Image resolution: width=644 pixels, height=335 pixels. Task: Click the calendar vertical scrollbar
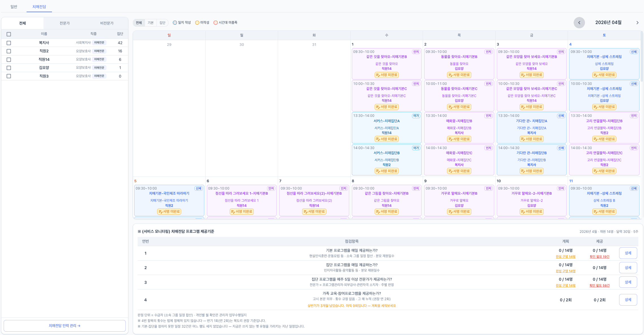coord(642,57)
